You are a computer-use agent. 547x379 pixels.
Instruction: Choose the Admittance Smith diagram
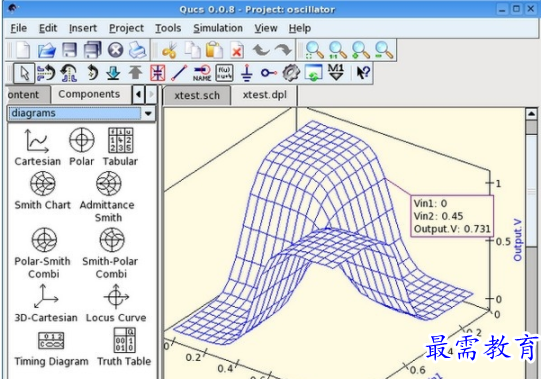[108, 197]
